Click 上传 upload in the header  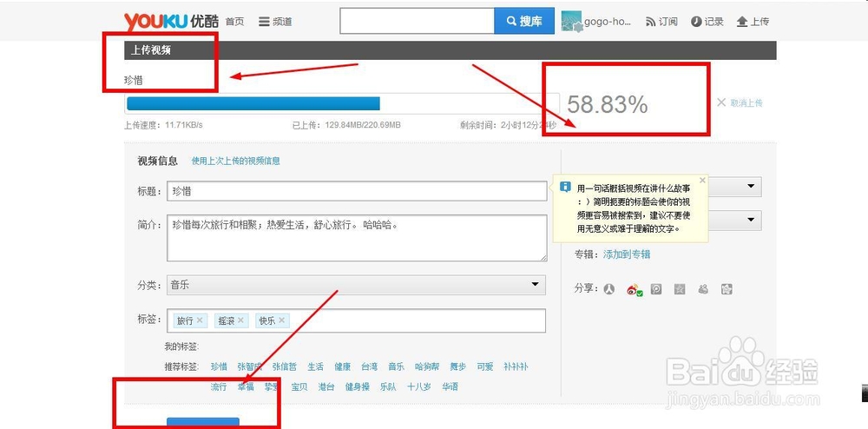[753, 22]
